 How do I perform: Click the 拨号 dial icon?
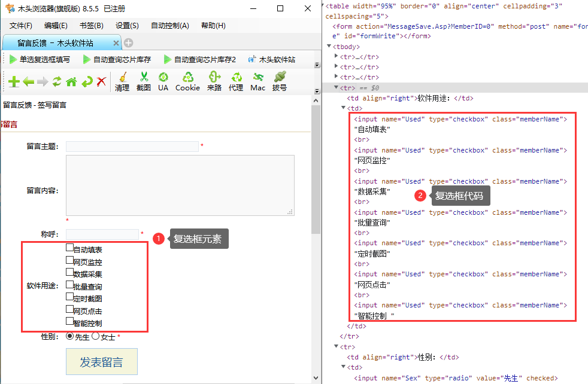[279, 81]
